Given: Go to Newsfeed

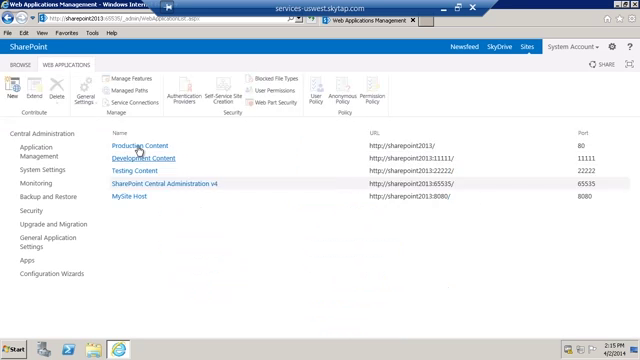Looking at the screenshot, I should pyautogui.click(x=464, y=47).
